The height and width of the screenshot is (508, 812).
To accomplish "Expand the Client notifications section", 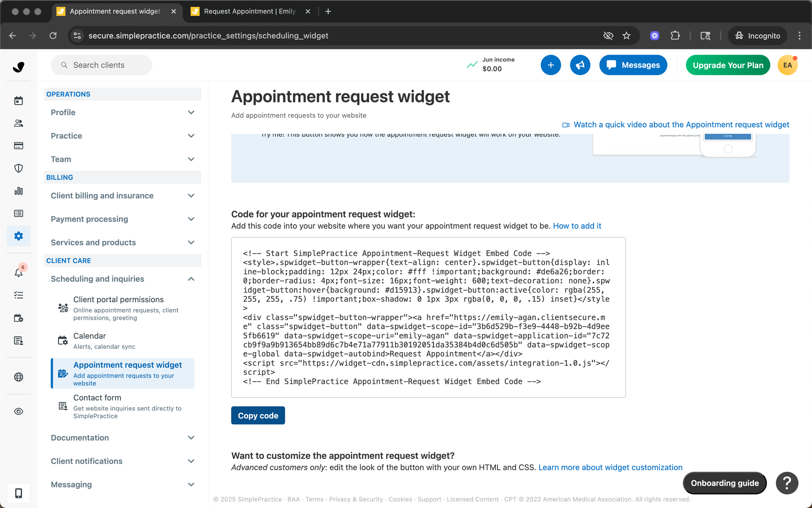I will (122, 461).
